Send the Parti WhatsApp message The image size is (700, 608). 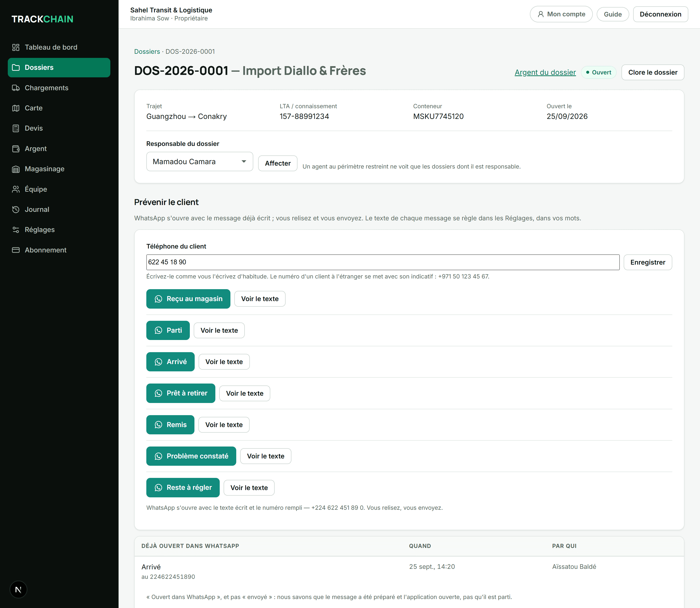click(168, 331)
